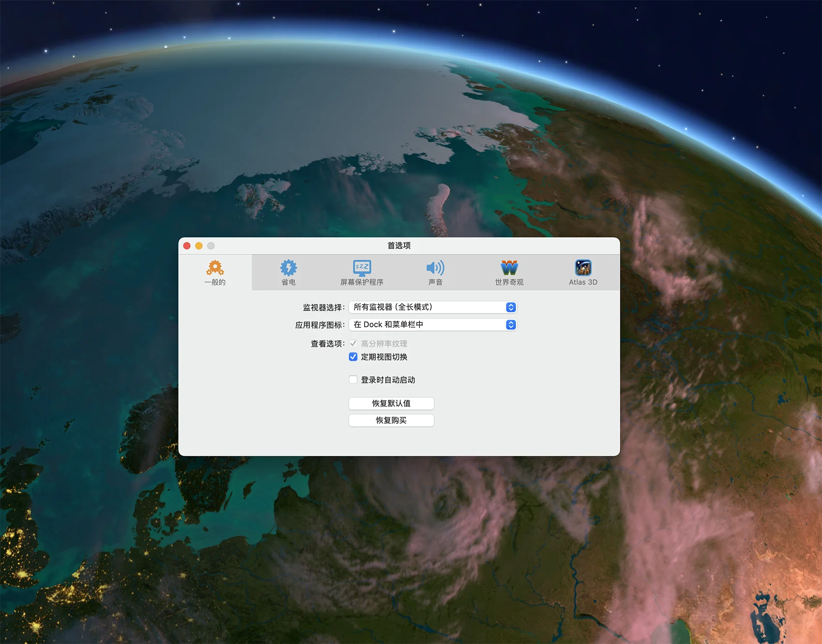
Task: Open the 世界奇观 world wonders tab
Action: click(x=509, y=273)
